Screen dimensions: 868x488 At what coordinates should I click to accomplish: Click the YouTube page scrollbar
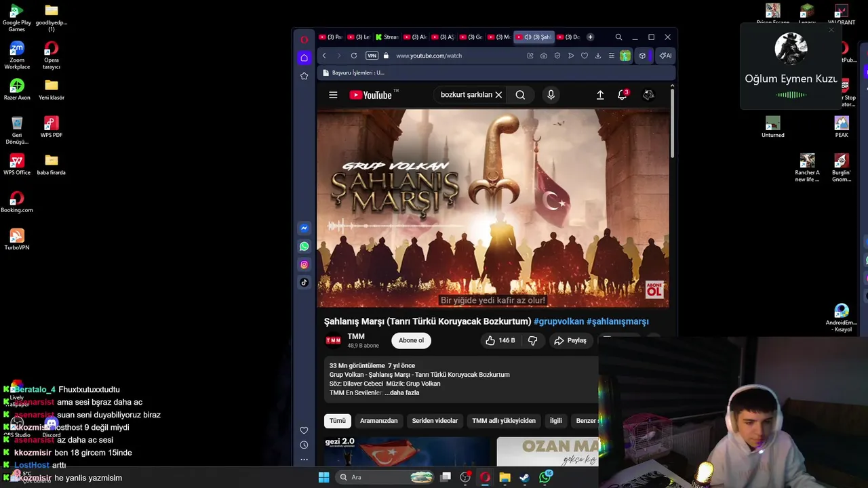point(673,122)
